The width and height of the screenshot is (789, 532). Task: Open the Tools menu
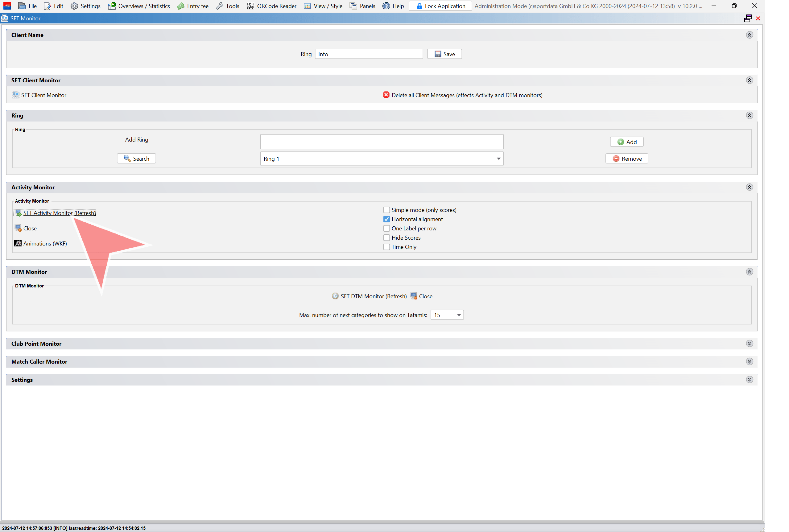pos(228,6)
